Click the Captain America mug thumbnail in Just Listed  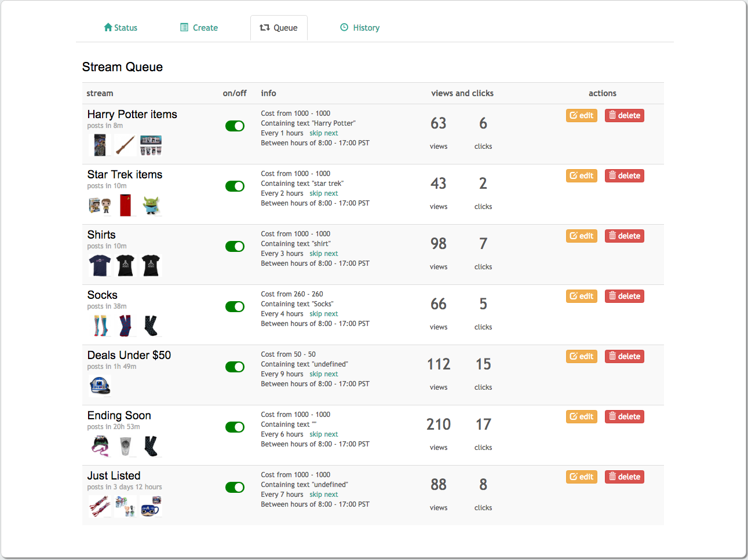[x=151, y=506]
